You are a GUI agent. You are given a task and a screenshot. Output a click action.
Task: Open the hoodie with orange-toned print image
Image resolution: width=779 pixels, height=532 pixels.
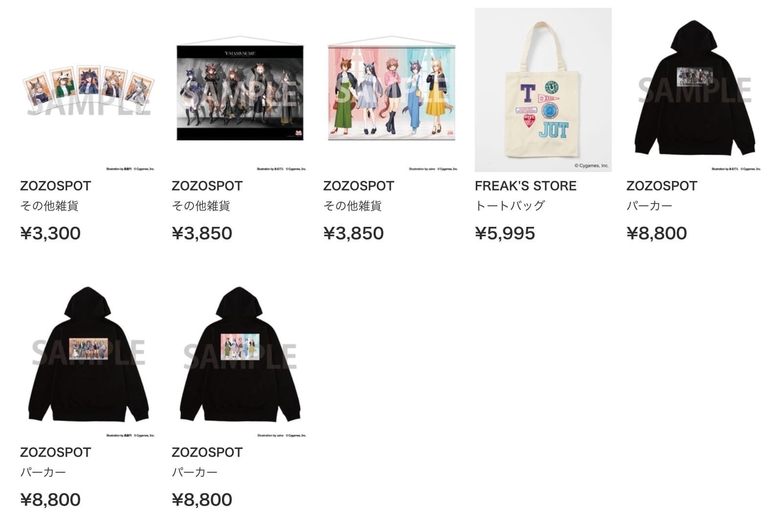(88, 356)
